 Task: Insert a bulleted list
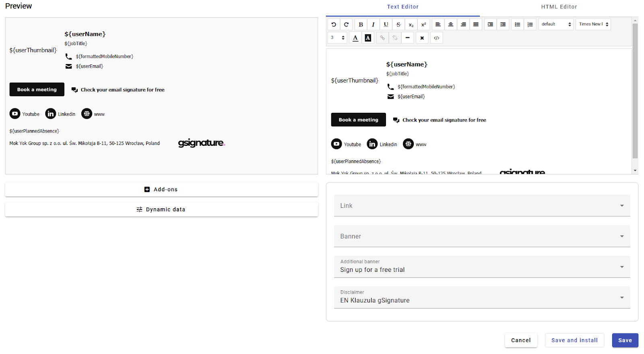pyautogui.click(x=518, y=25)
